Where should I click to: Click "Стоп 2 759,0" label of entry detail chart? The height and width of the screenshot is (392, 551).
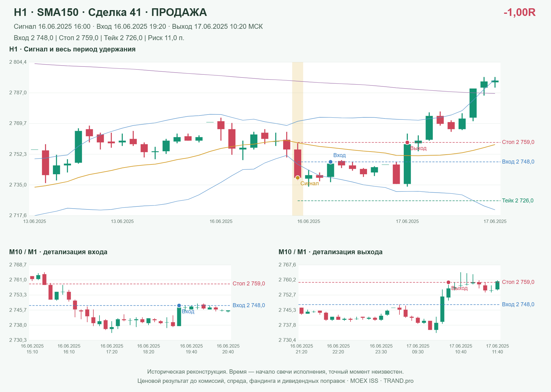pos(249,284)
